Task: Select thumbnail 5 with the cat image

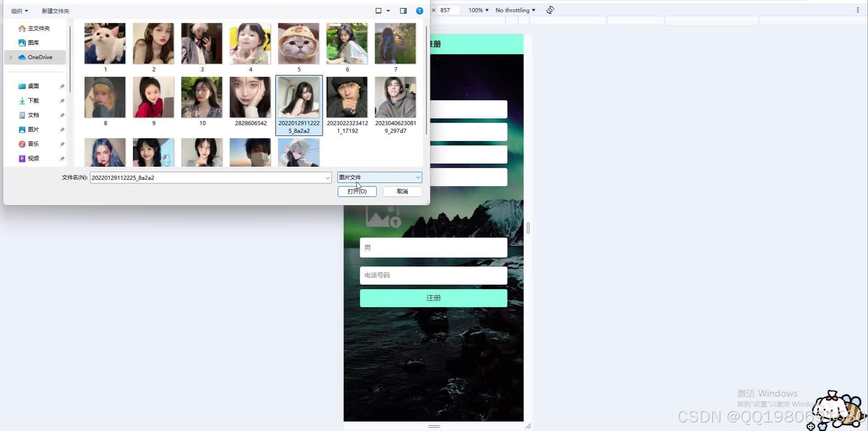Action: 298,43
